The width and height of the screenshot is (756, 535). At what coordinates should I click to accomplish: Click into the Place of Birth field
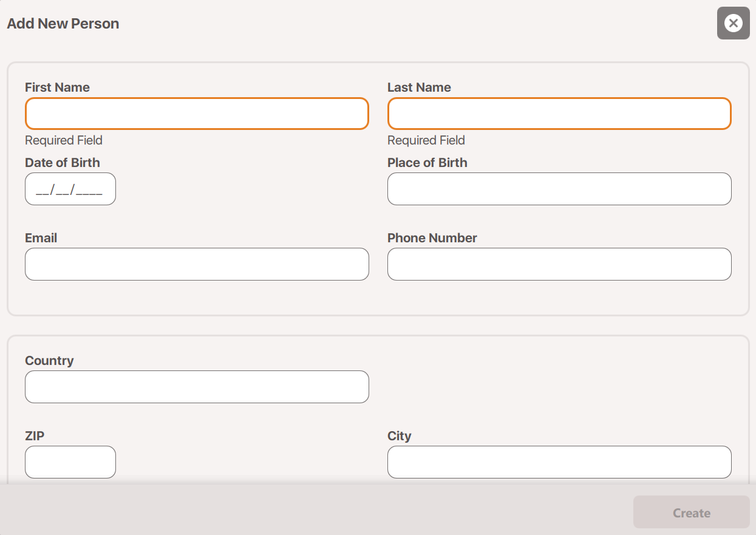[559, 189]
